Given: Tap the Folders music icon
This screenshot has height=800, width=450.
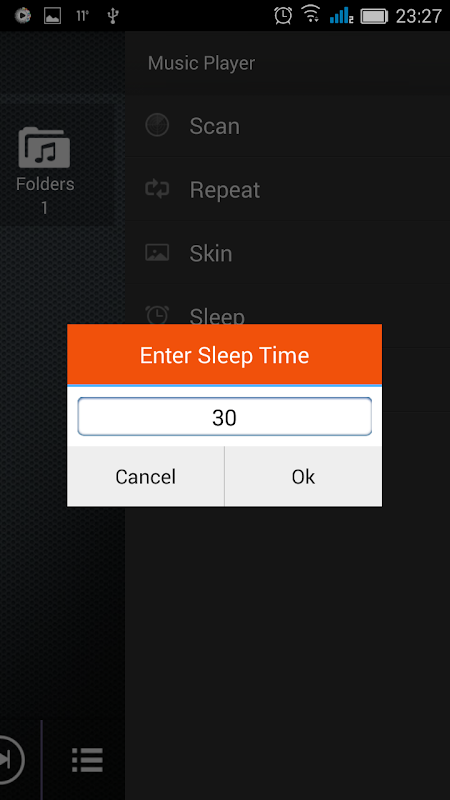Looking at the screenshot, I should [x=44, y=147].
